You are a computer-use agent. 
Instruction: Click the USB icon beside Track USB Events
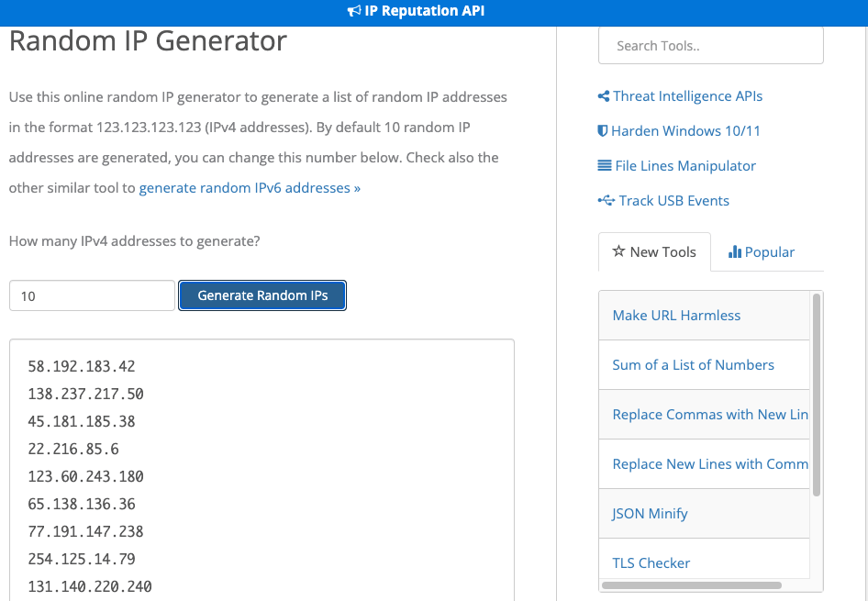pyautogui.click(x=606, y=200)
